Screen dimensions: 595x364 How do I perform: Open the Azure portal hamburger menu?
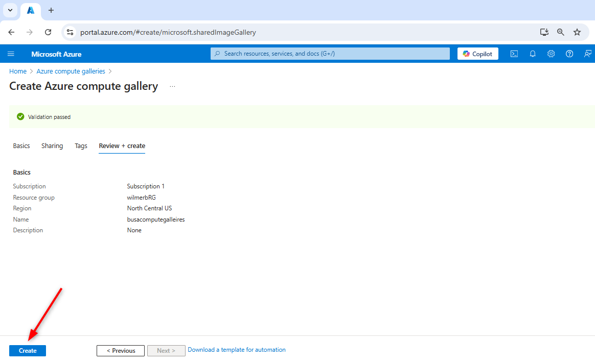pos(11,54)
